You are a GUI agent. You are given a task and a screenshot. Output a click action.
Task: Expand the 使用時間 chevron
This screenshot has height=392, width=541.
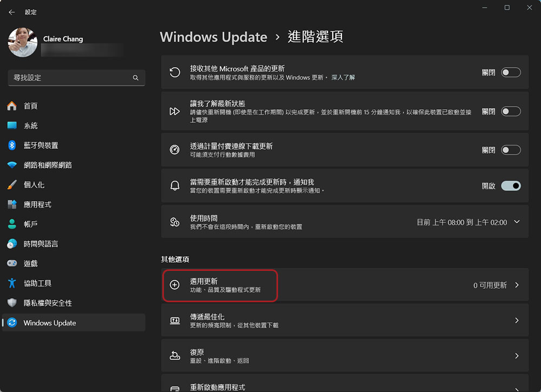pos(517,222)
